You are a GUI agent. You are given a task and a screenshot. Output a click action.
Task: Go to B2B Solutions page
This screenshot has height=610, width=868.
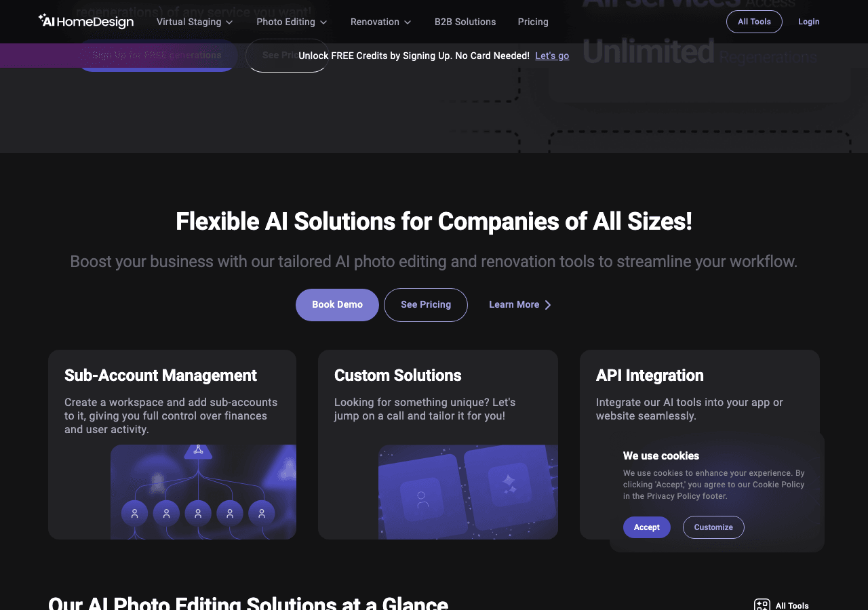pos(465,22)
